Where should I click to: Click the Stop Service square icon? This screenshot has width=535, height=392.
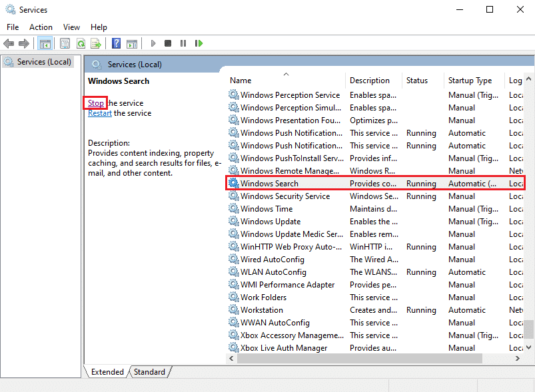167,43
